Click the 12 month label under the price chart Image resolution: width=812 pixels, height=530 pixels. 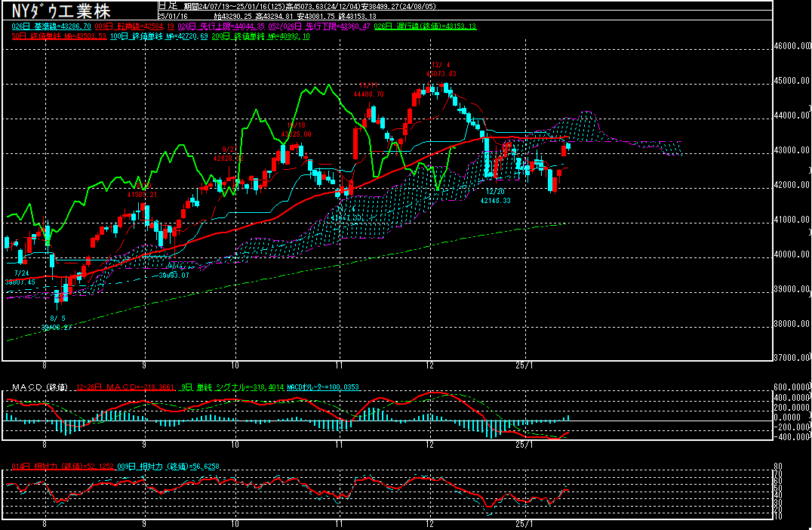click(430, 365)
